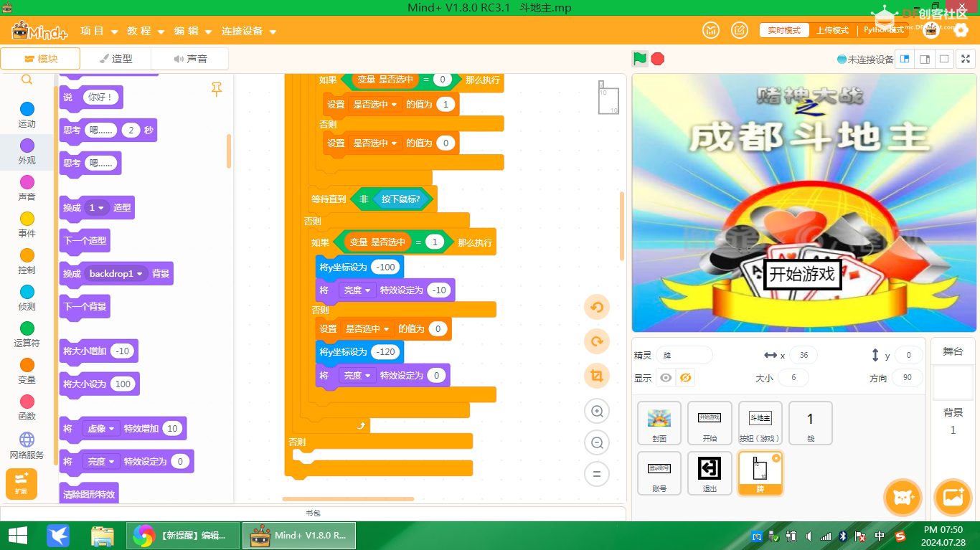Image resolution: width=980 pixels, height=550 pixels.
Task: Select the 账号 sprite thumbnail
Action: (x=659, y=473)
